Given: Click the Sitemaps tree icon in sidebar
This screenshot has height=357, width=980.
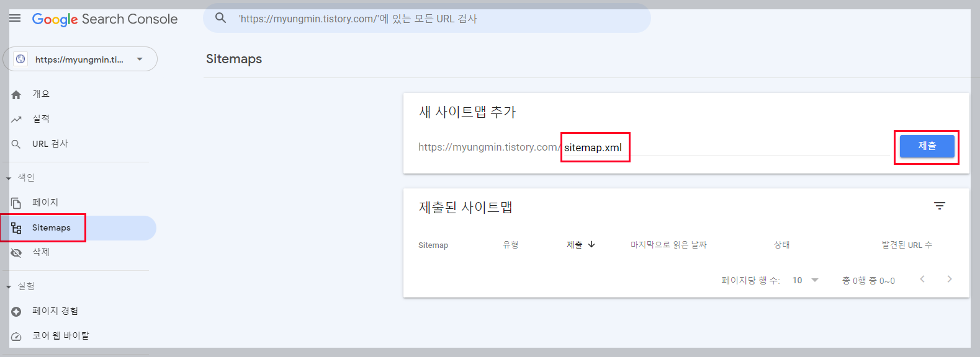Looking at the screenshot, I should (16, 228).
